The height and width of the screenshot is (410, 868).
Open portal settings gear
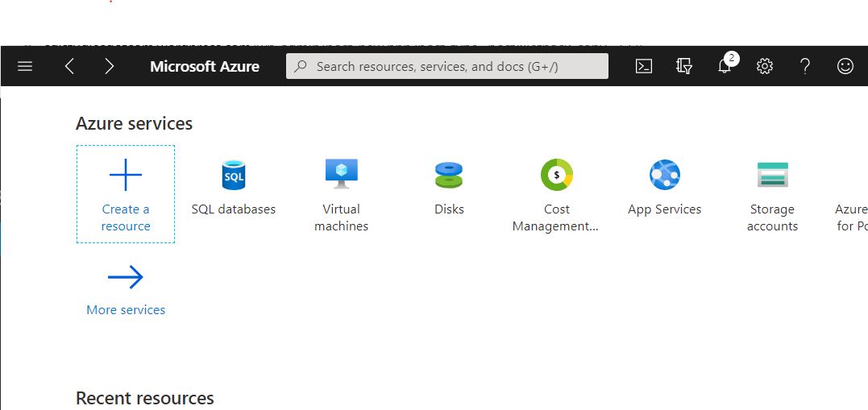coord(765,66)
